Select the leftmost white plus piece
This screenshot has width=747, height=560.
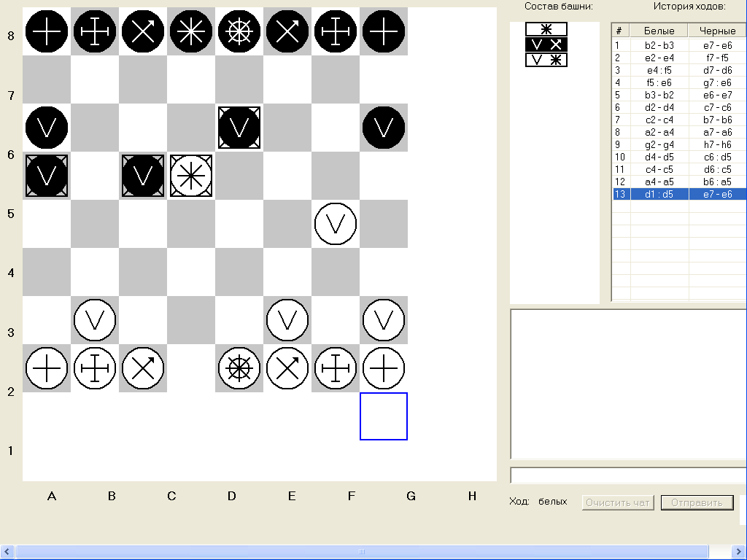coord(47,368)
